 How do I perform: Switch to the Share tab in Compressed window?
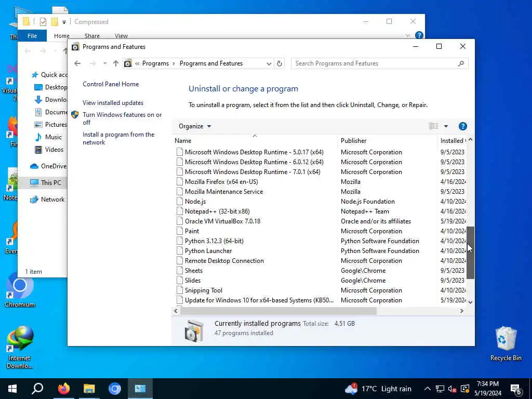click(x=92, y=36)
